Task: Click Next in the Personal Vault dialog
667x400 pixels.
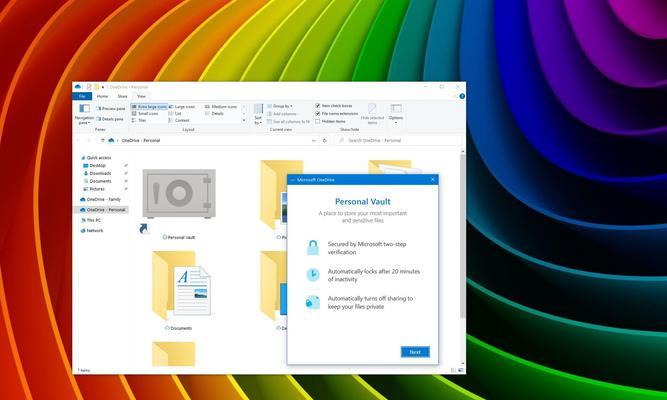Action: click(x=415, y=352)
